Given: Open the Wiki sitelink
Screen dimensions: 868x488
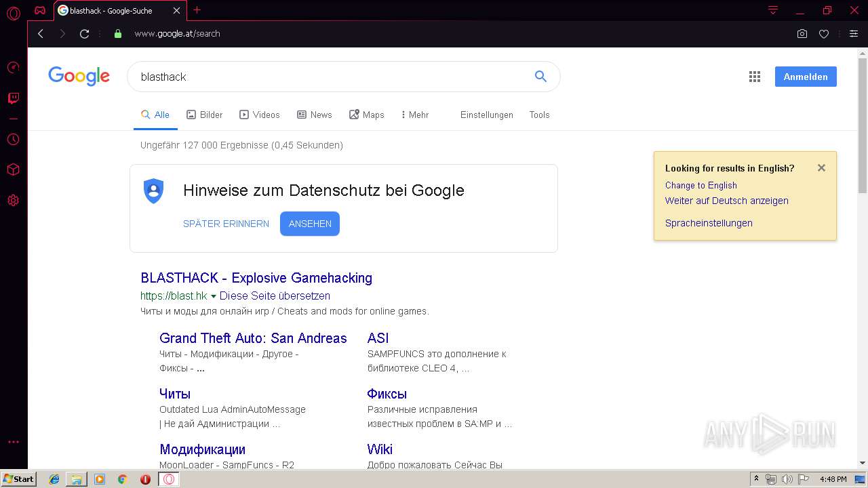Looking at the screenshot, I should pos(380,449).
